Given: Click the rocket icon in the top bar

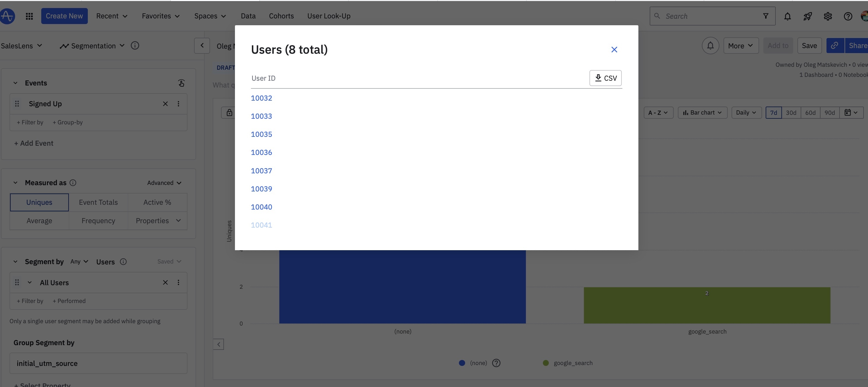Looking at the screenshot, I should [x=807, y=16].
